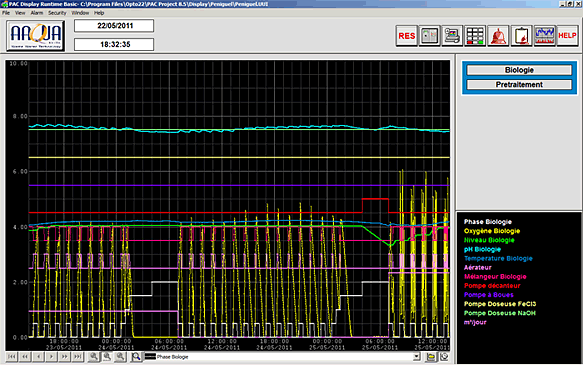Open the control cabinet panel icon

click(429, 36)
